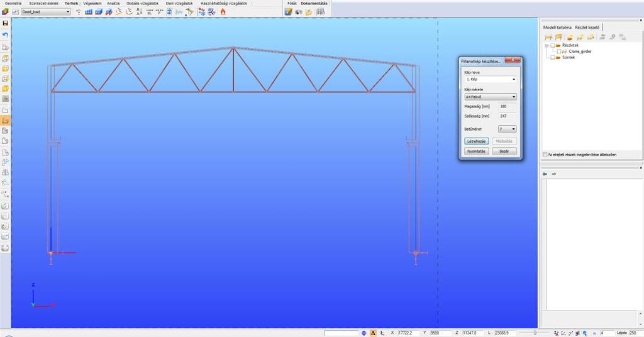Screen dimensions: 644x337
Task: Click the orange folder icon in Részlet kezelő toolbar
Action: (570, 37)
